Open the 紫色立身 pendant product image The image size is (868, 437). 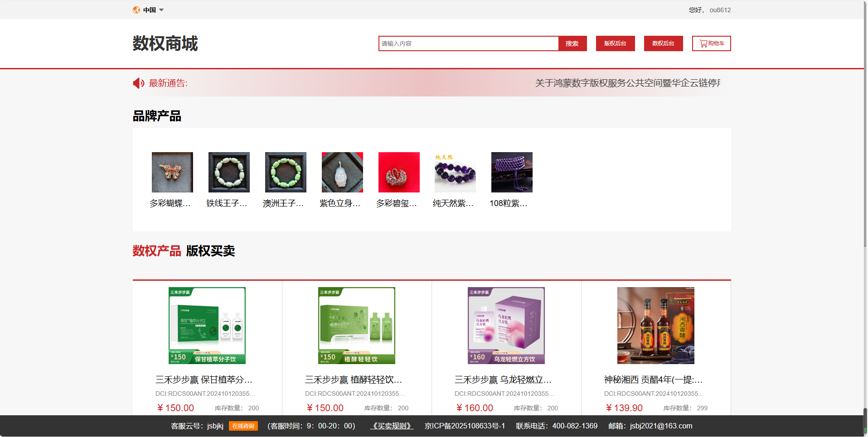point(342,172)
